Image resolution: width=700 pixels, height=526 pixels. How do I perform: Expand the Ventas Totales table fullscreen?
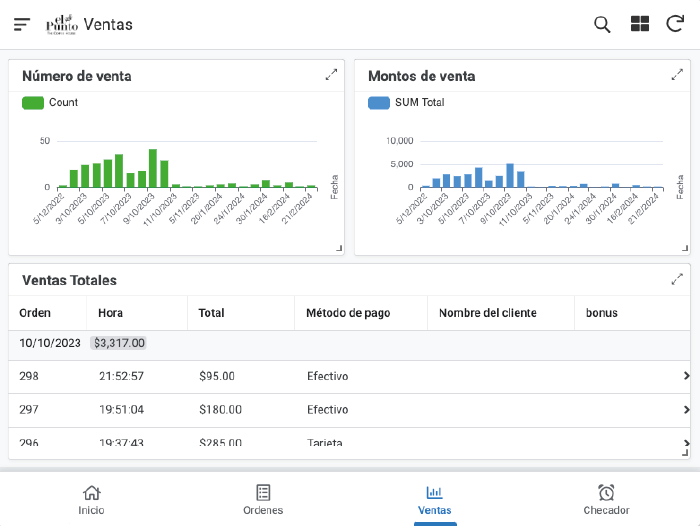click(x=677, y=279)
